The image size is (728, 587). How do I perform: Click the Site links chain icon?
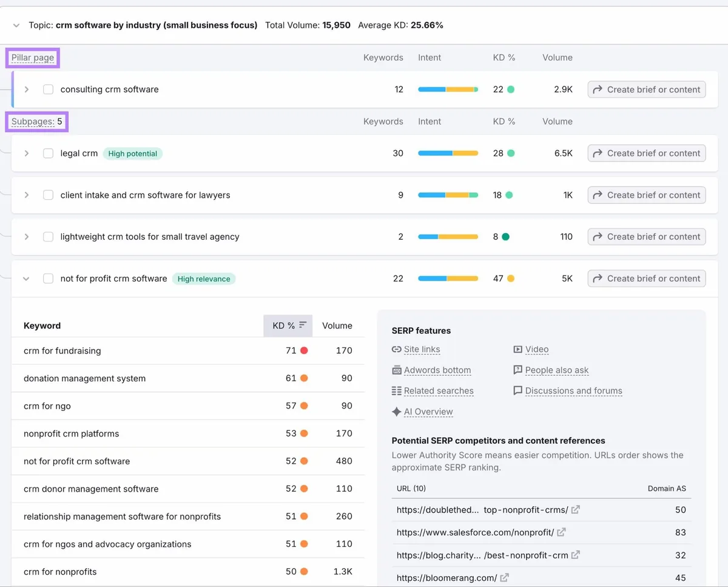coord(397,349)
